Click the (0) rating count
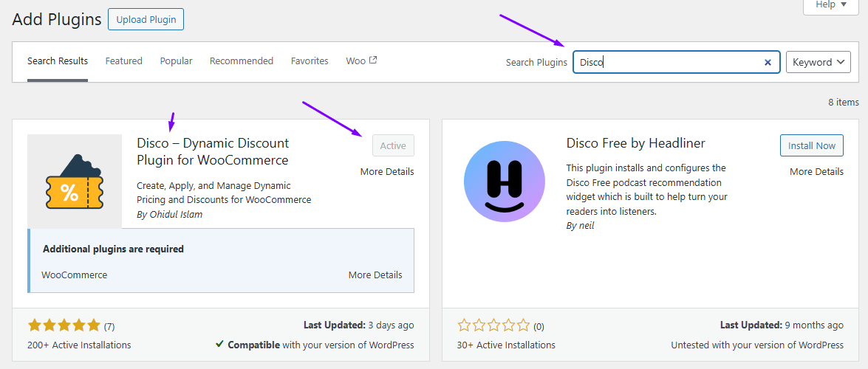 (539, 326)
